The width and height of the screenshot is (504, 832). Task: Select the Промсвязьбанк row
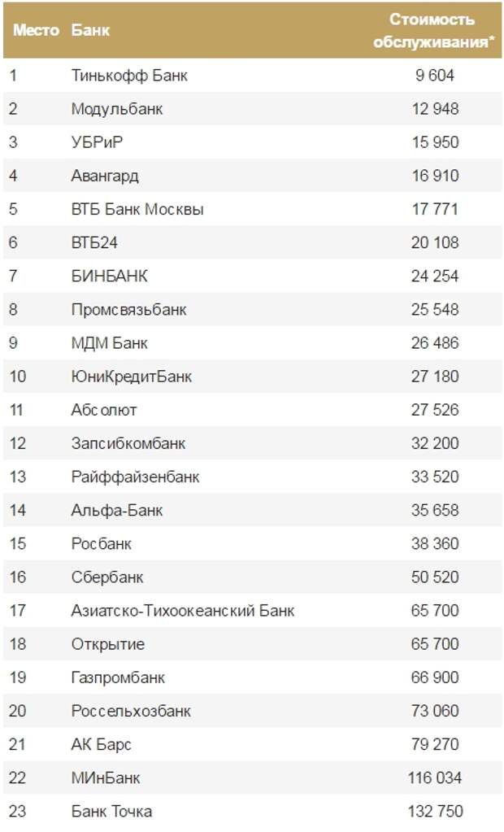point(253,309)
